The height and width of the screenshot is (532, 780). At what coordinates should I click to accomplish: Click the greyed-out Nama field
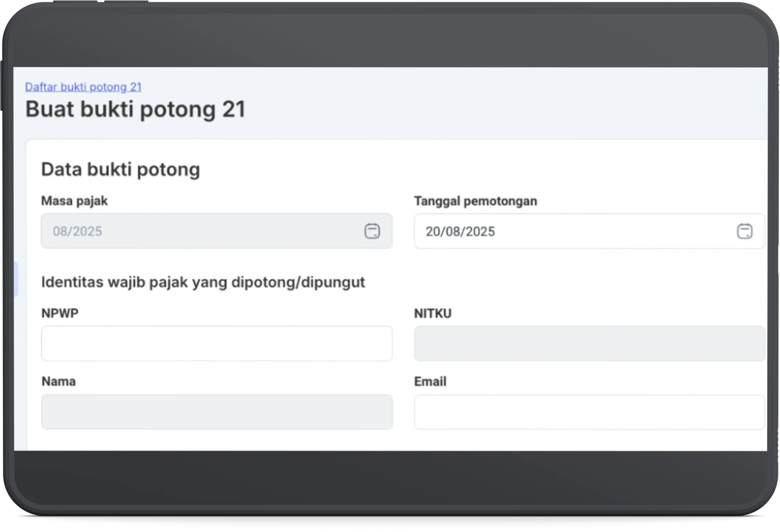(216, 412)
